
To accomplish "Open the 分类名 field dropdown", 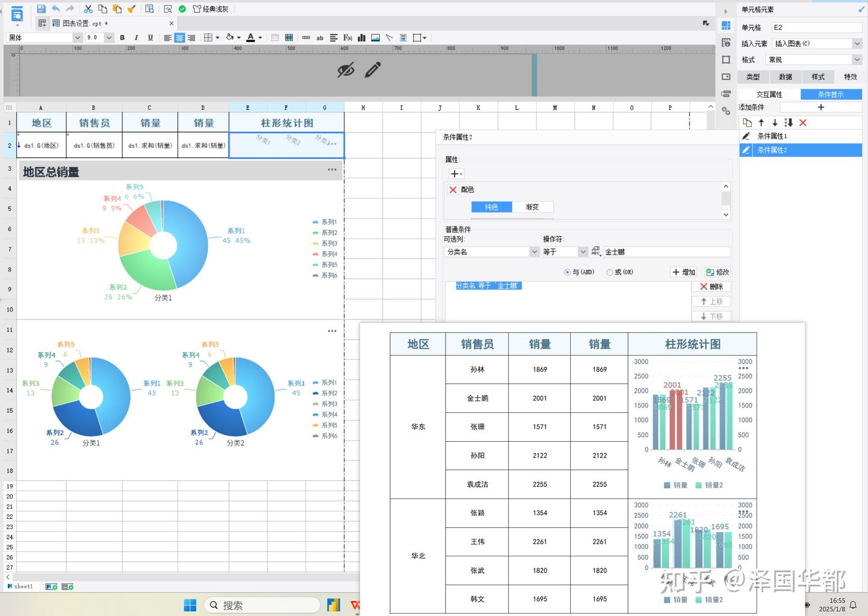I will pyautogui.click(x=534, y=251).
